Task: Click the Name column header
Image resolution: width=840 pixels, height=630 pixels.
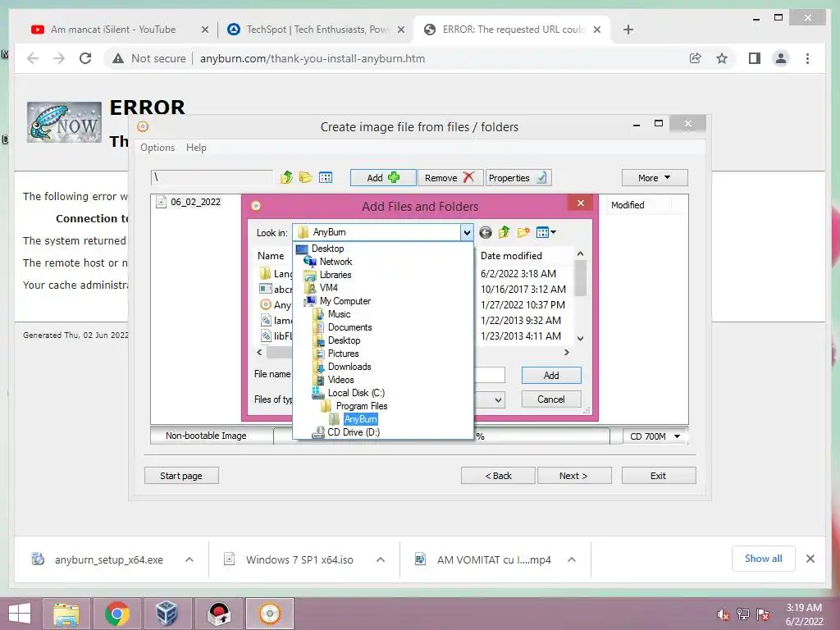Action: [271, 256]
